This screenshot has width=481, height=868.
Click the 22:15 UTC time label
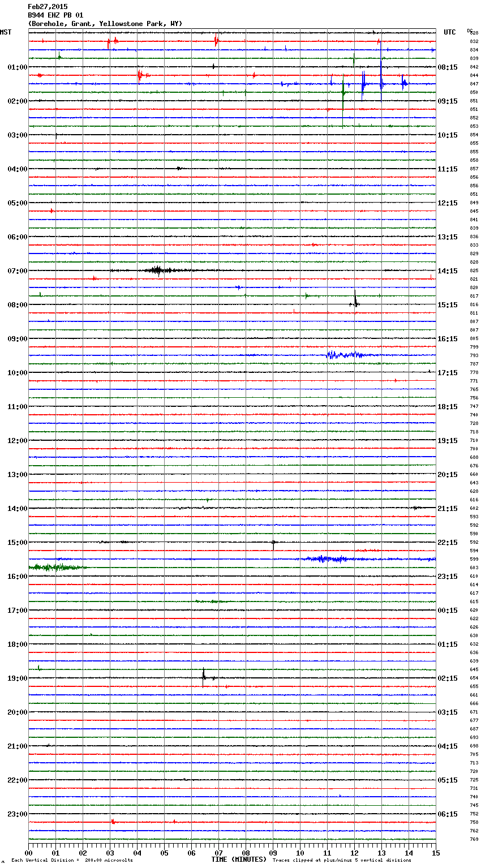point(448,543)
